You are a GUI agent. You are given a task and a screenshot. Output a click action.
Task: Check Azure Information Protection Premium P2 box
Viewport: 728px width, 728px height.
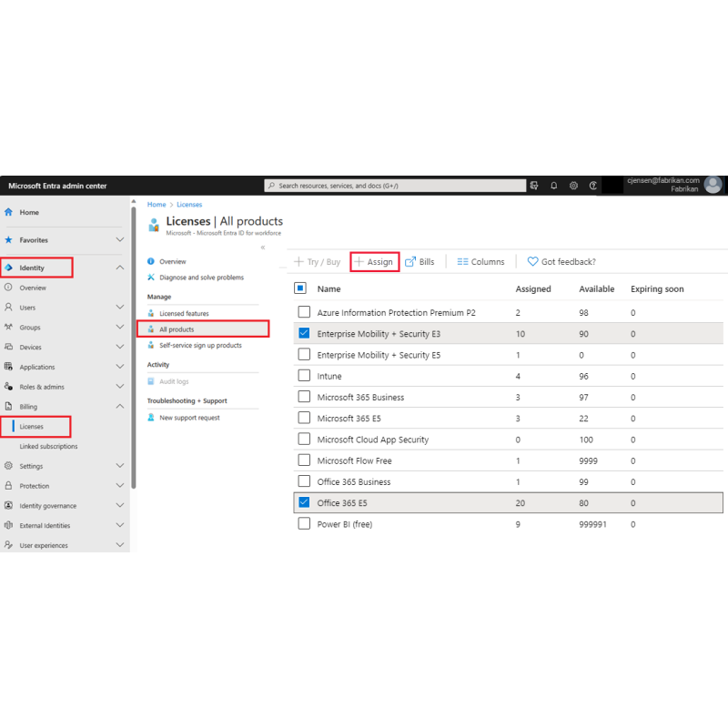pyautogui.click(x=304, y=312)
